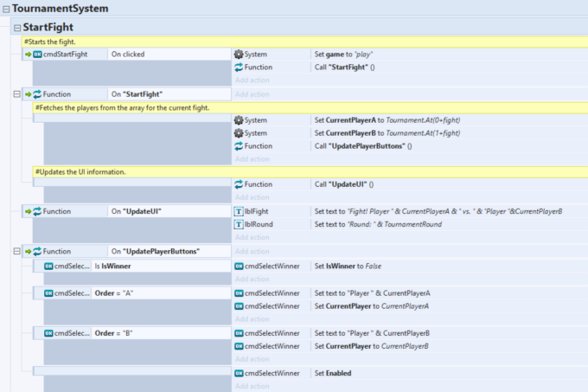588x392 pixels.
Task: Click Function icon beside Call "StartFight" action
Action: (239, 67)
